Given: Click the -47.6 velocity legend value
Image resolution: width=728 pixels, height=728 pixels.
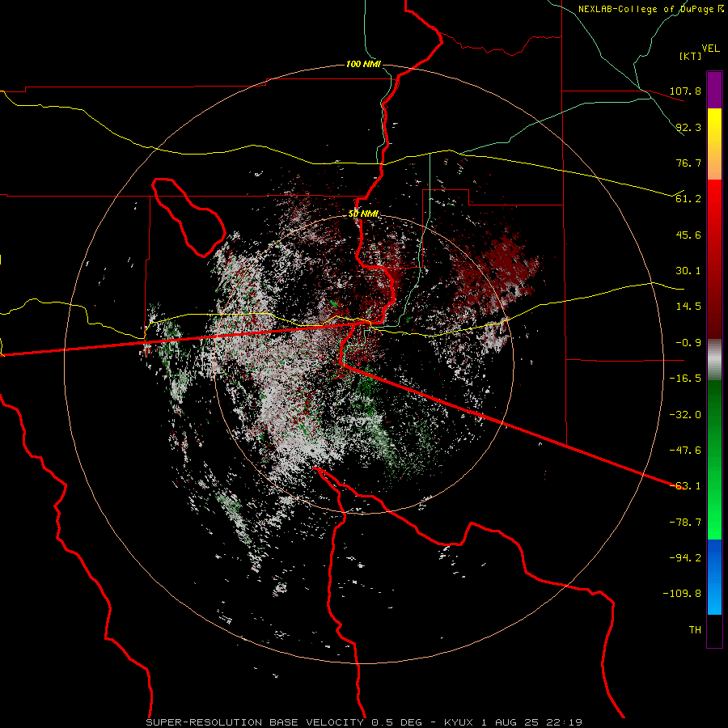Looking at the screenshot, I should [685, 451].
